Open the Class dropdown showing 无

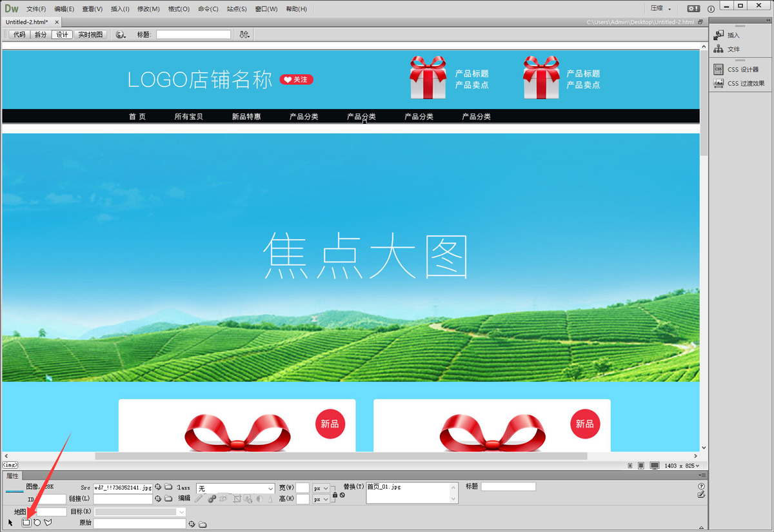point(235,488)
